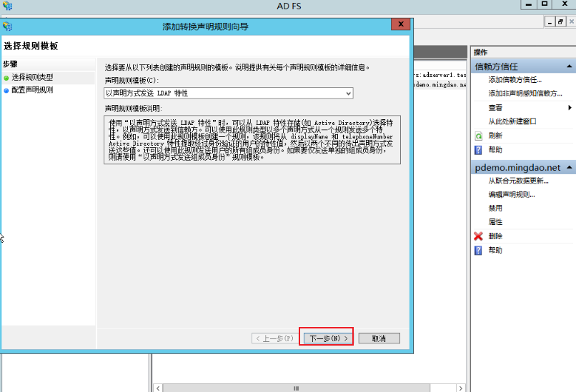Click 禁用 in the actions pane

[x=495, y=208]
